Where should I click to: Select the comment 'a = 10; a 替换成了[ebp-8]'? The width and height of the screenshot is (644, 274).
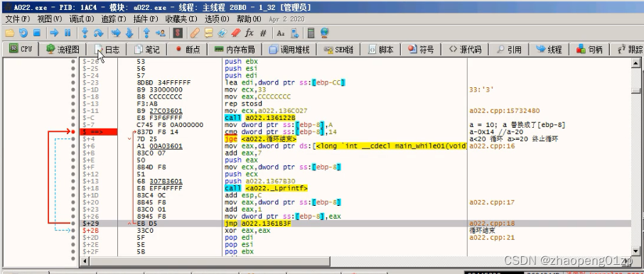coord(517,125)
